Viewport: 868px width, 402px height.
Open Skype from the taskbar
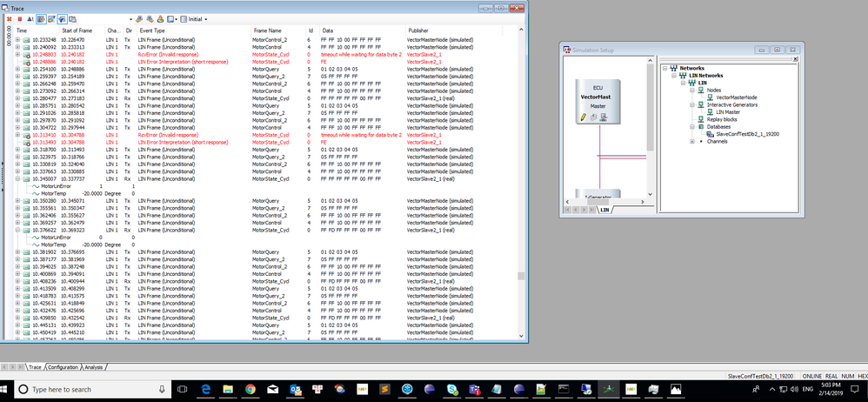(x=452, y=390)
